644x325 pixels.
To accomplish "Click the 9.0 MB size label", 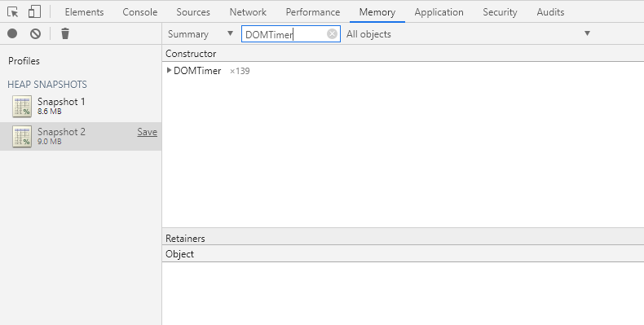I will (49, 142).
